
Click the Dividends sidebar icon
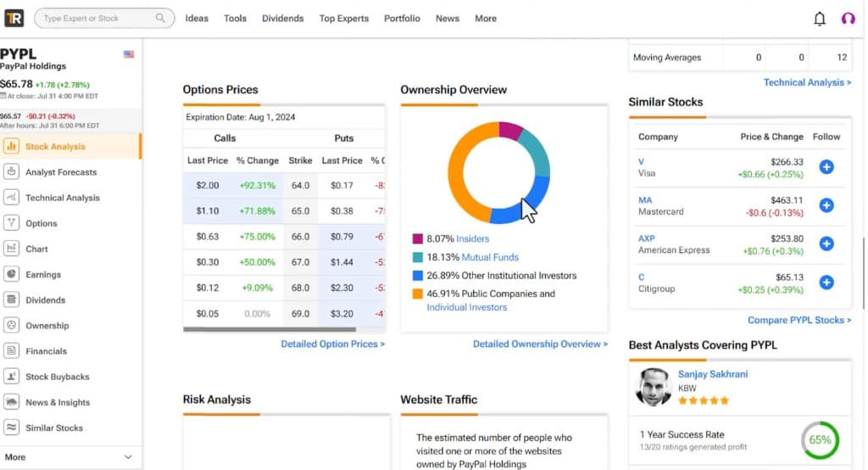[x=11, y=299]
